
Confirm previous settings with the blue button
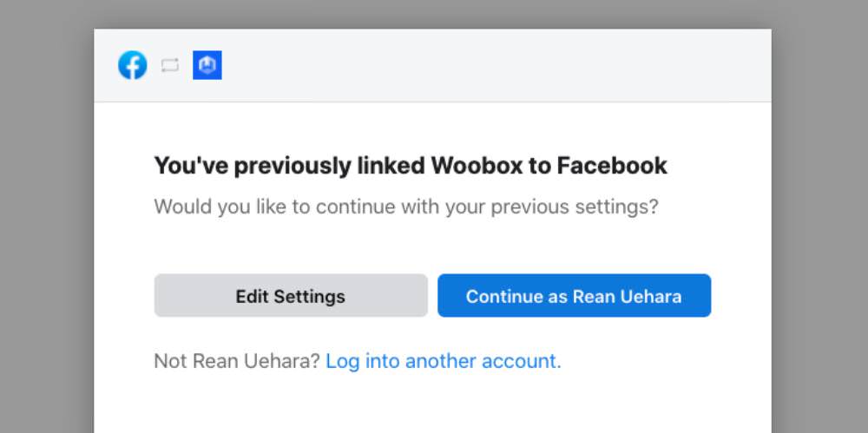(574, 296)
